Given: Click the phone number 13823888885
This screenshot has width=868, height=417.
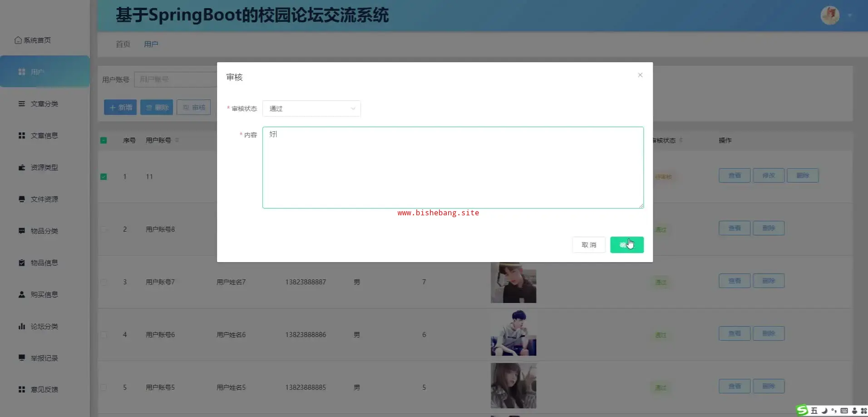Looking at the screenshot, I should (x=306, y=387).
